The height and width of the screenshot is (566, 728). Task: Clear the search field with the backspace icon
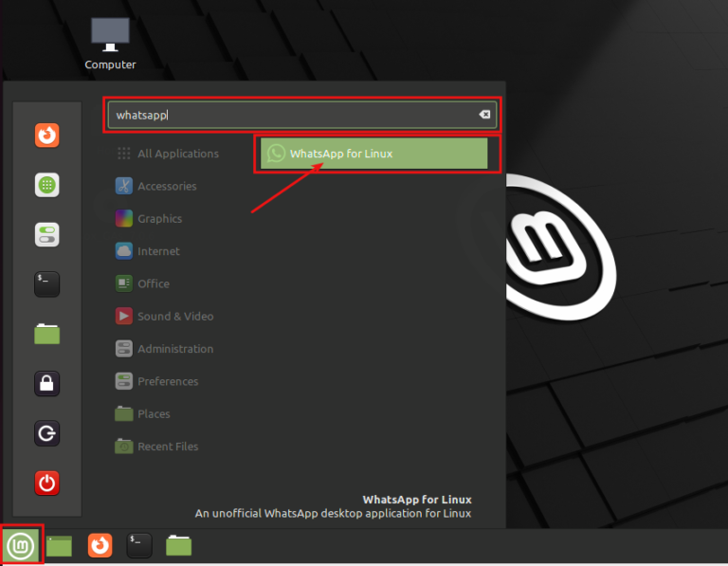484,114
